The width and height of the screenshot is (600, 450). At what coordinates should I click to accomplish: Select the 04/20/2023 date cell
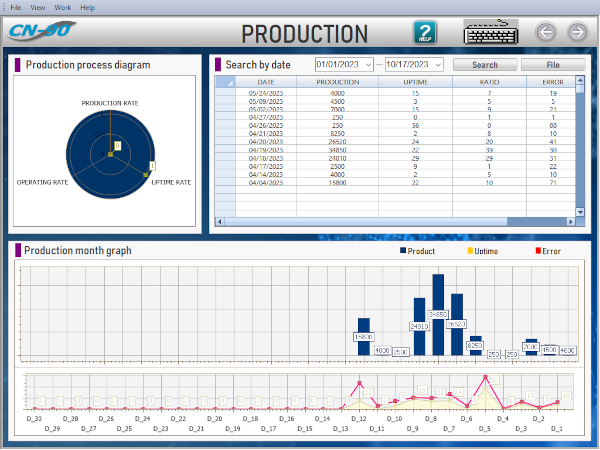tap(266, 142)
